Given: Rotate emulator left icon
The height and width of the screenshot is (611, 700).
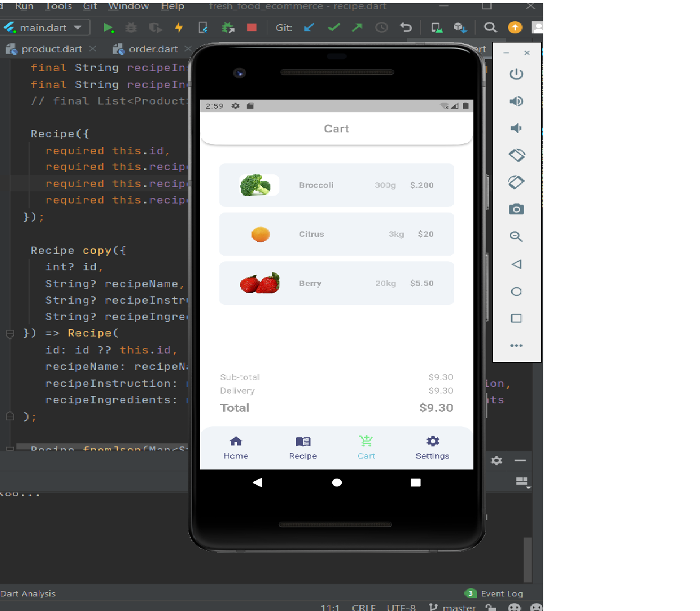Looking at the screenshot, I should (516, 155).
